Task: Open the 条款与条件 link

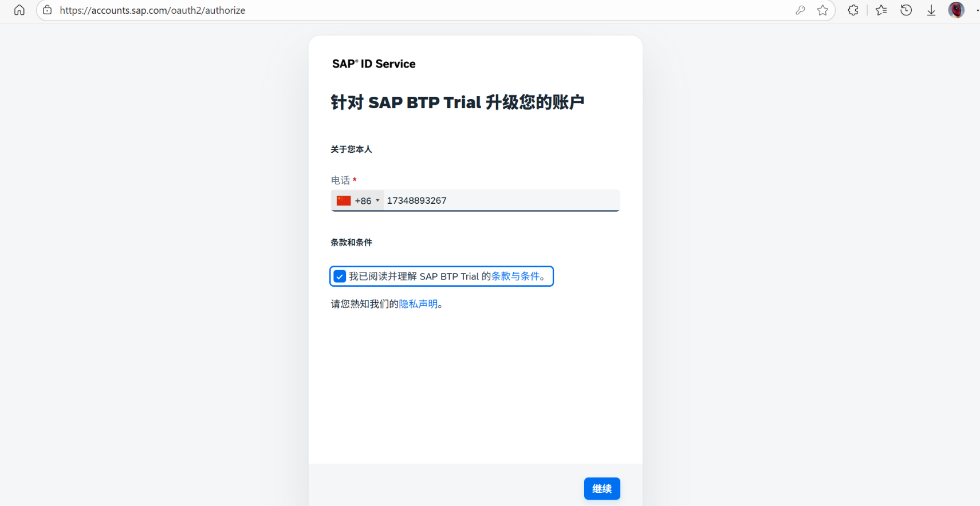Action: tap(515, 276)
